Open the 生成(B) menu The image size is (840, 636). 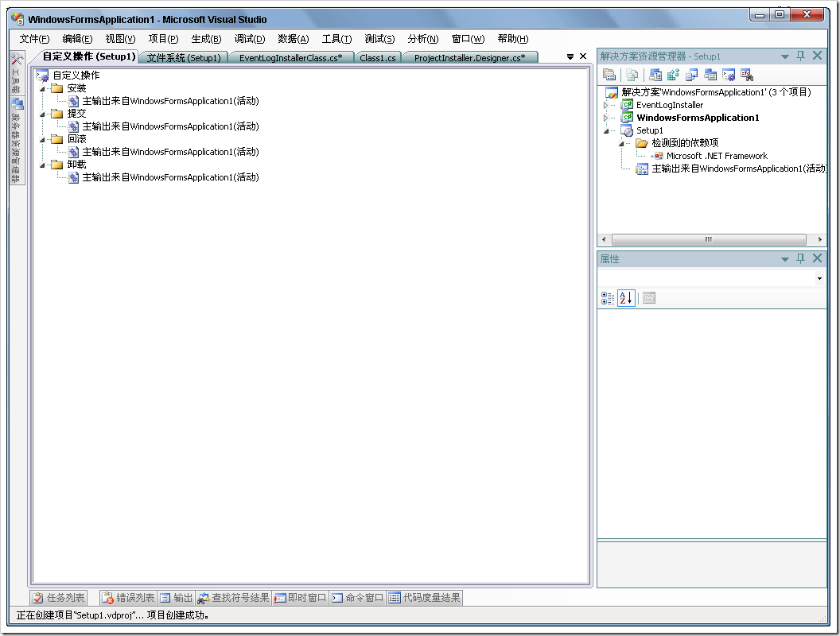[x=206, y=38]
